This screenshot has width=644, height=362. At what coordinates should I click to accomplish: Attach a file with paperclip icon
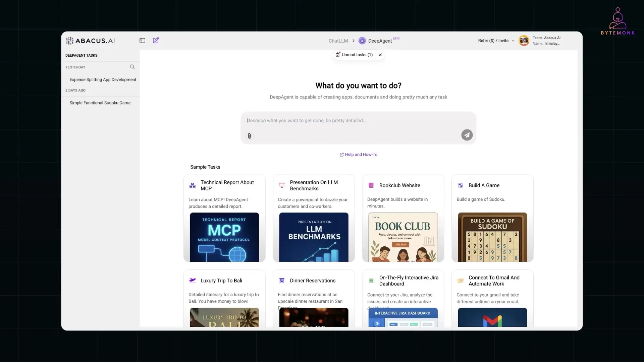pos(250,136)
